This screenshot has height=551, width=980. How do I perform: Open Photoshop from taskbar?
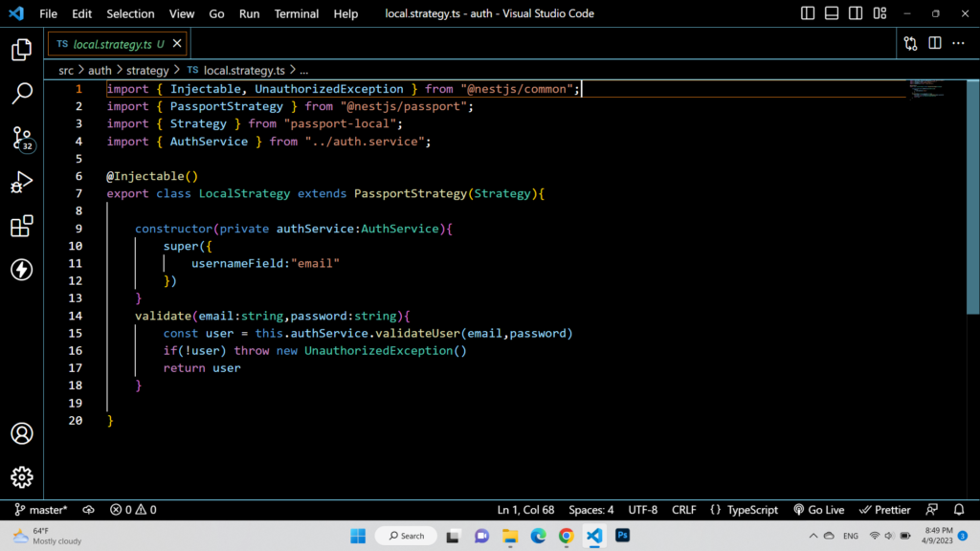[622, 536]
